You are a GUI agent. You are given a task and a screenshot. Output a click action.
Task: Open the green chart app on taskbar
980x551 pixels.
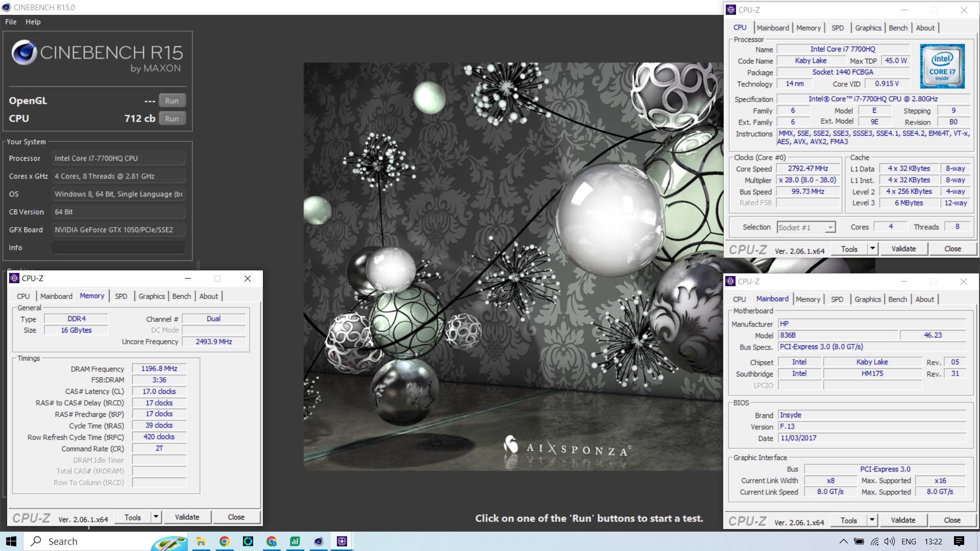pyautogui.click(x=295, y=541)
